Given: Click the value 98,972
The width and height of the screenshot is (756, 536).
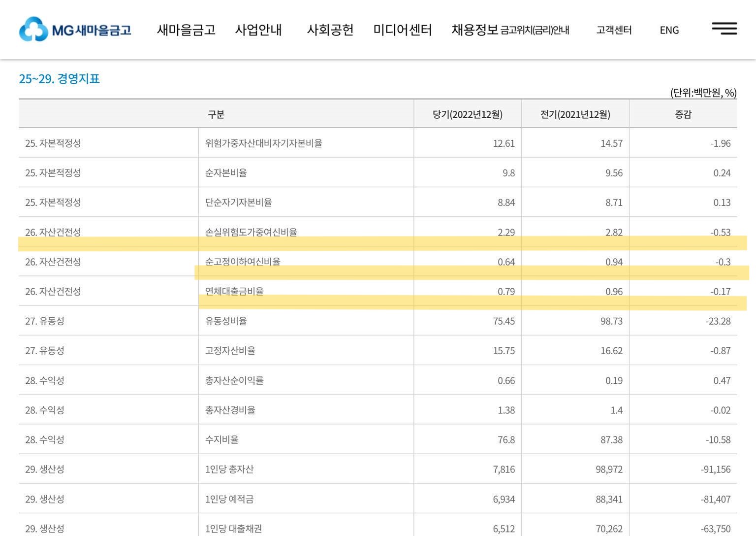Looking at the screenshot, I should click(x=609, y=469).
